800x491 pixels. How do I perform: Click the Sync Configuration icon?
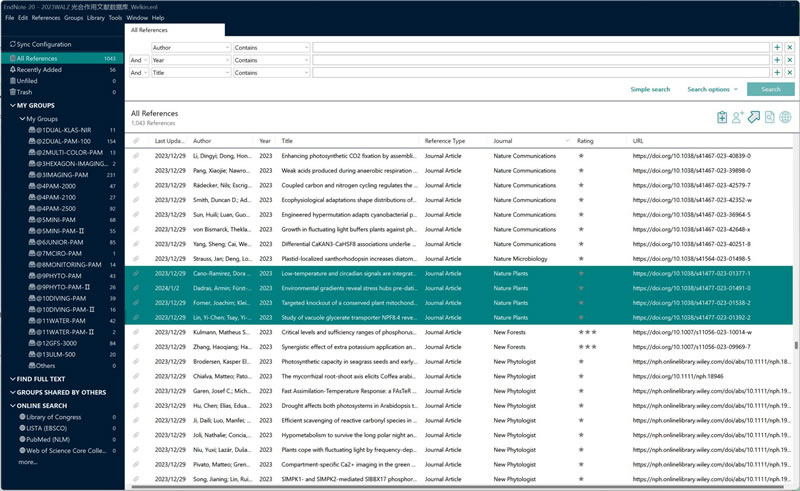pyautogui.click(x=12, y=45)
